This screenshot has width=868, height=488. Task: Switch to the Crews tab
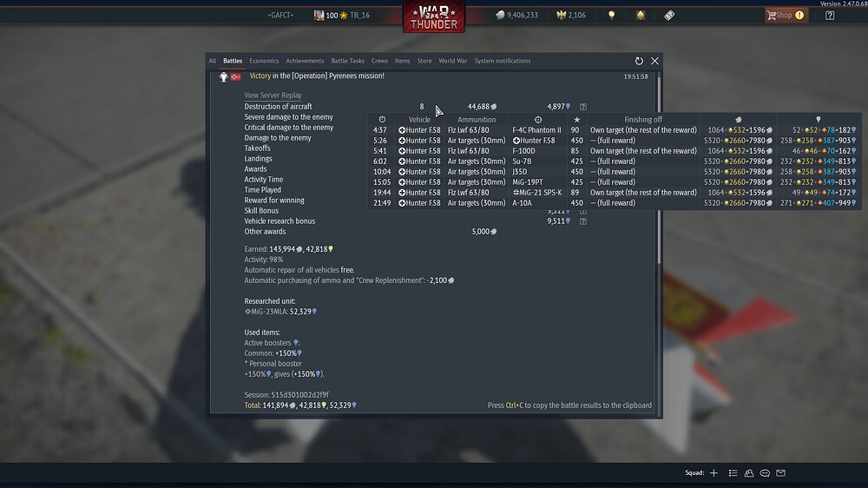click(380, 61)
